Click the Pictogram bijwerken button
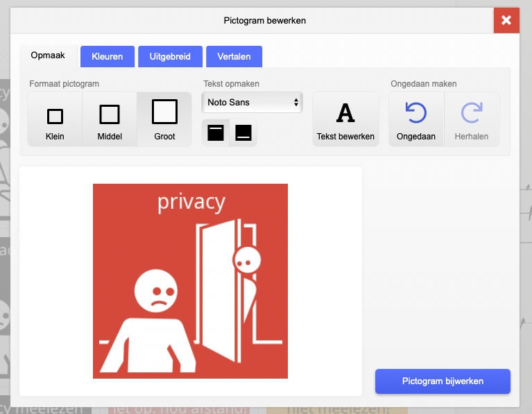 (443, 381)
